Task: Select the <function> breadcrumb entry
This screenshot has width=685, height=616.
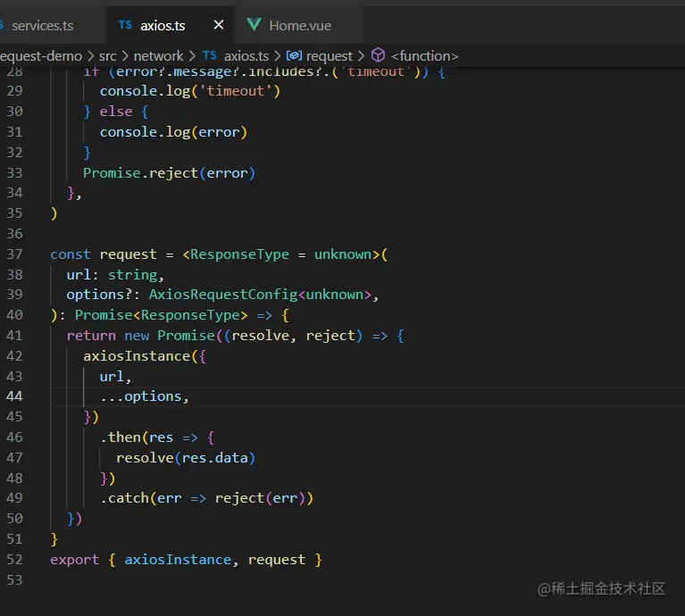Action: tap(424, 56)
